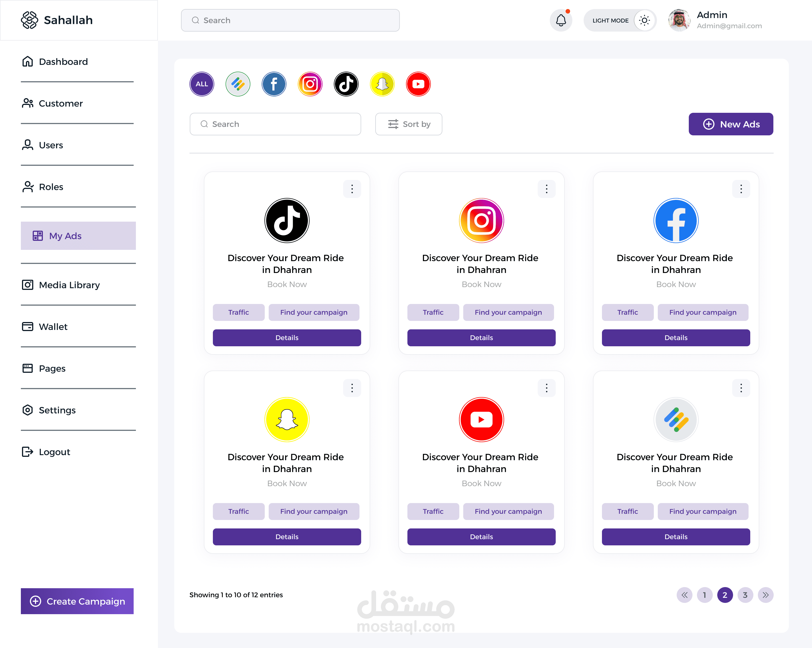Screen dimensions: 812x648
Task: Filter ads by the Instagram icon
Action: pyautogui.click(x=310, y=84)
